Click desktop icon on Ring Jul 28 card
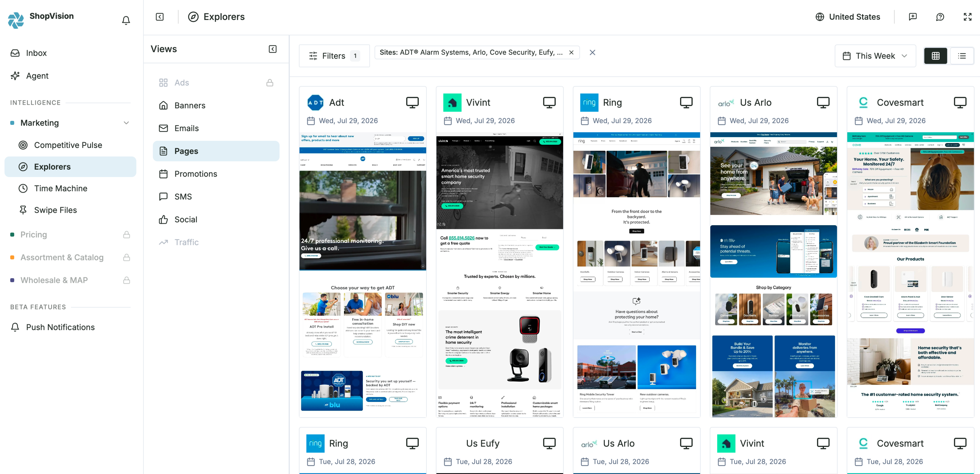Viewport: 980px width, 474px height. click(412, 444)
